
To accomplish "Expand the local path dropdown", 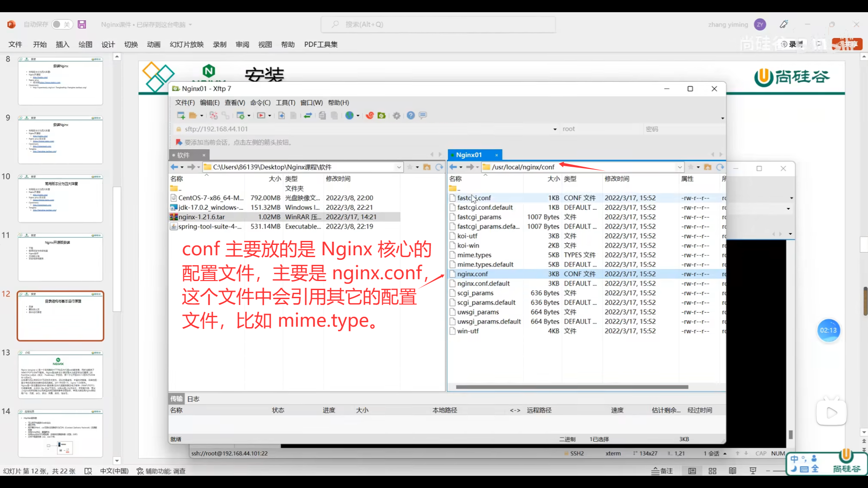I will (399, 167).
